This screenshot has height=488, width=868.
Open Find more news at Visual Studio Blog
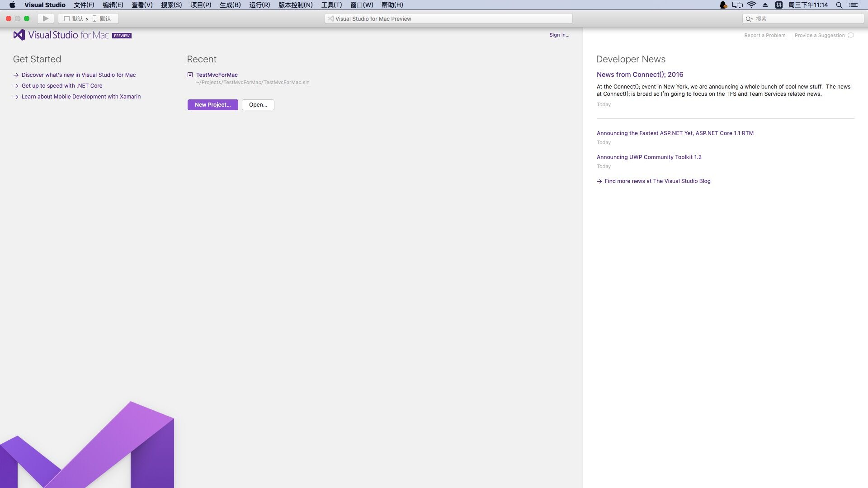pos(657,181)
